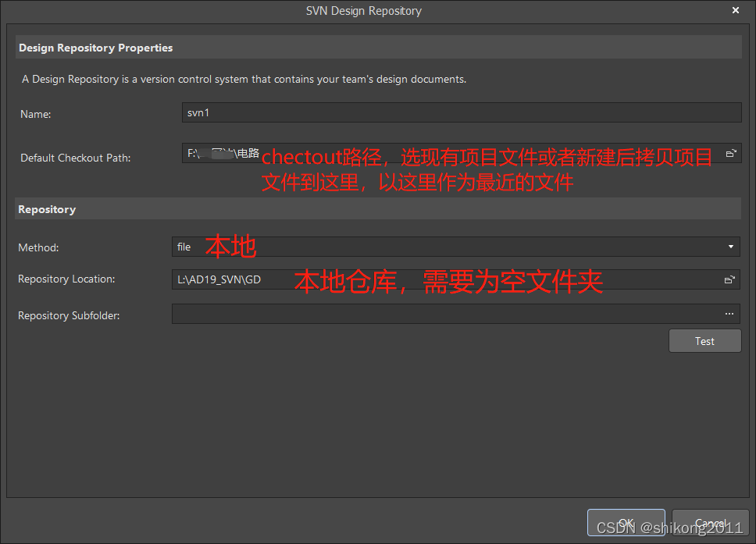The width and height of the screenshot is (756, 544).
Task: Click the "Name:" label
Action: tap(36, 114)
